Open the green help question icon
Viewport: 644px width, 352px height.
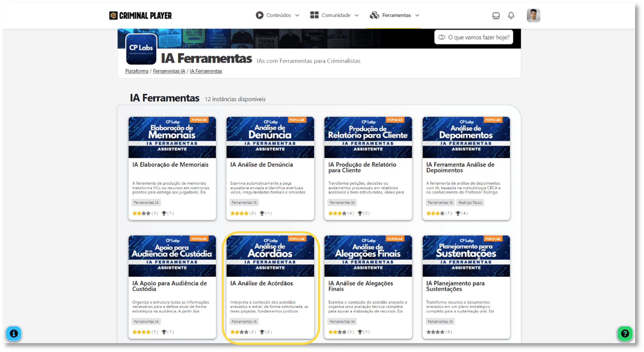point(625,333)
